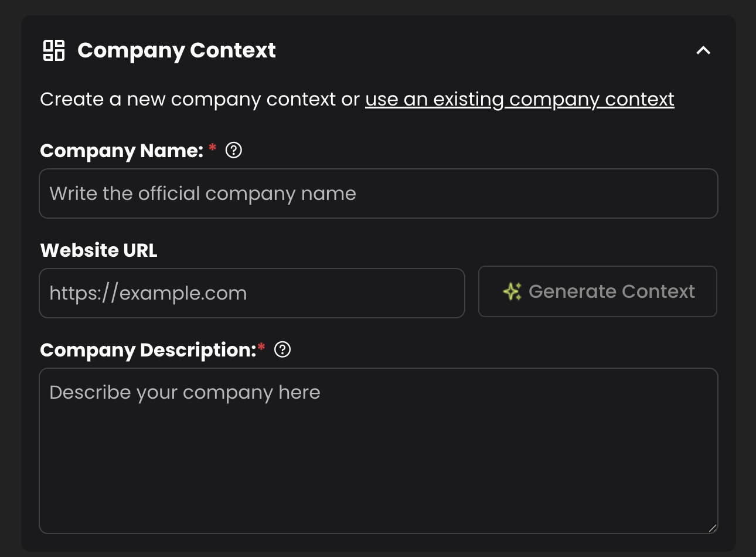Click the sparkle icon on Generate Context

coord(512,291)
